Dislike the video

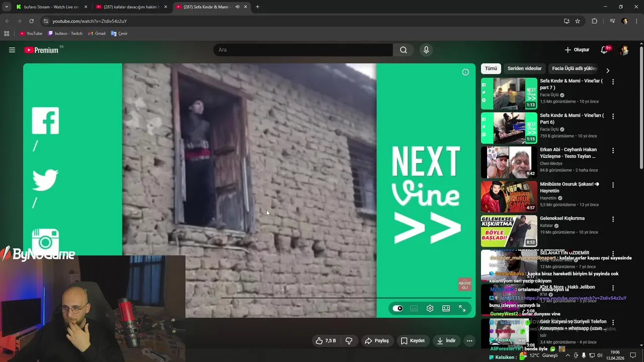click(x=349, y=341)
